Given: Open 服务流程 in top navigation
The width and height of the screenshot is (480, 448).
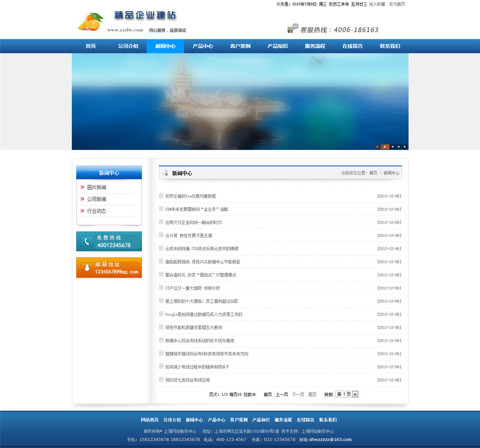Looking at the screenshot, I should 315,46.
